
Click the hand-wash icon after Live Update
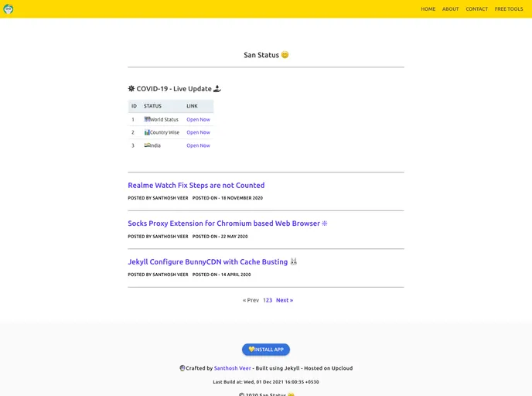click(217, 89)
